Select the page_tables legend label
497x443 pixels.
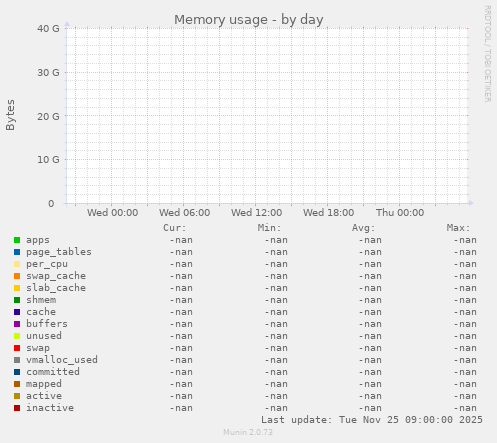(59, 252)
